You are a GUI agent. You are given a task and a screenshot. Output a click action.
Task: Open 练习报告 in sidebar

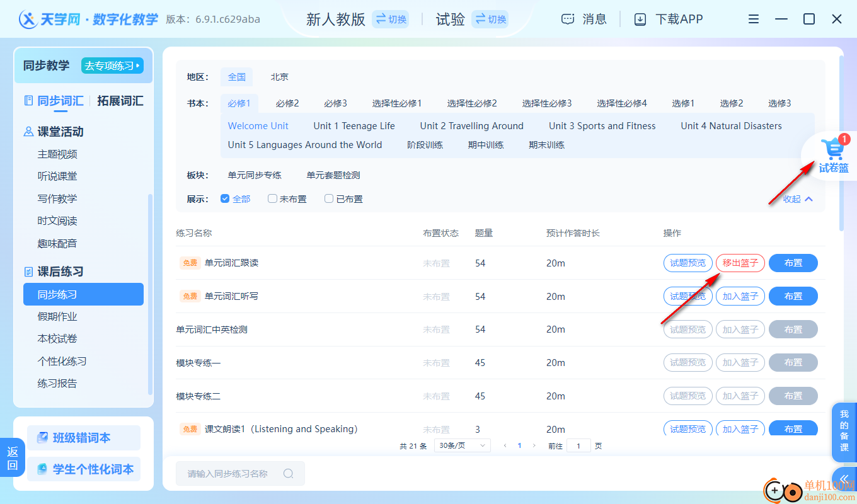pyautogui.click(x=57, y=383)
